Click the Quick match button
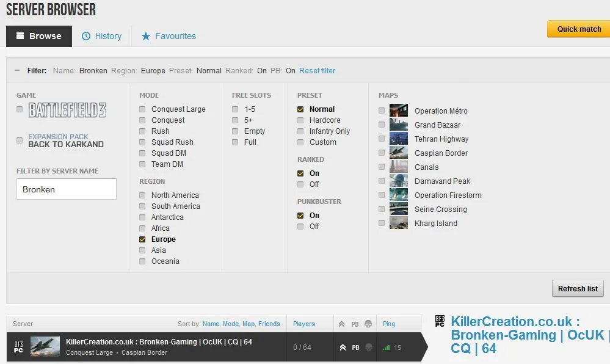The width and height of the screenshot is (610, 364). pos(578,29)
